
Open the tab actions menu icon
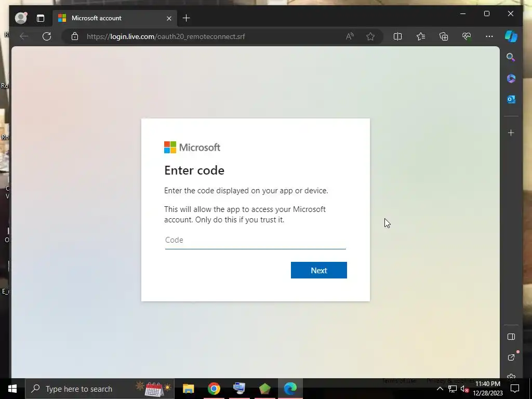point(41,18)
